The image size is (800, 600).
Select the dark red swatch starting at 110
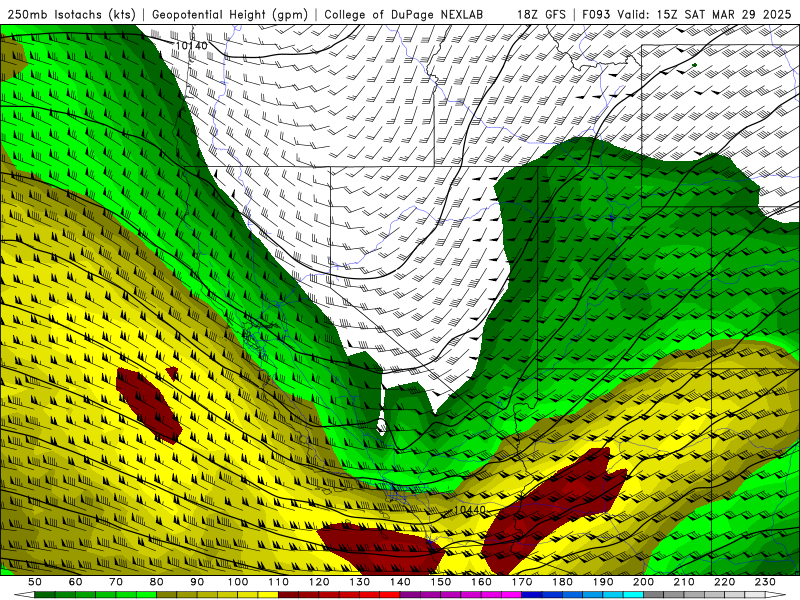click(x=288, y=595)
